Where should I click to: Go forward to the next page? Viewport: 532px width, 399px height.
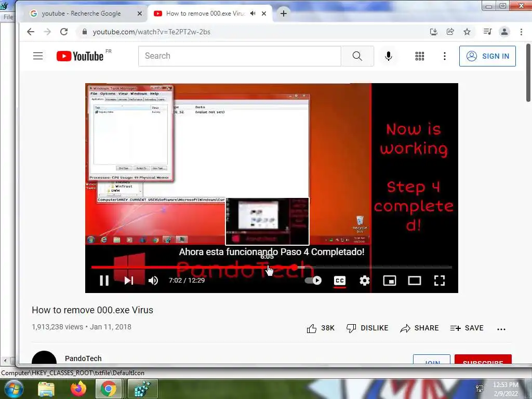tap(47, 32)
